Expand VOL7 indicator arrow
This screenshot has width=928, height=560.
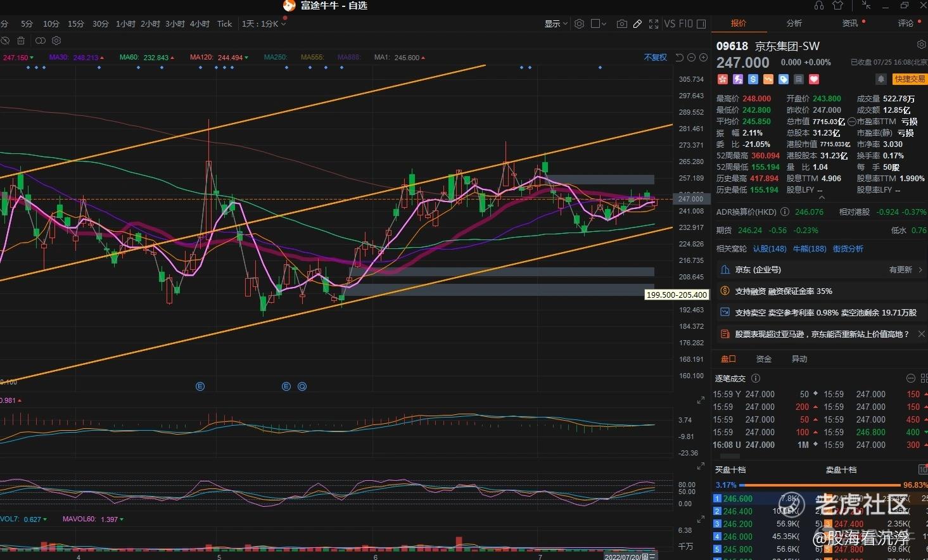(x=46, y=519)
